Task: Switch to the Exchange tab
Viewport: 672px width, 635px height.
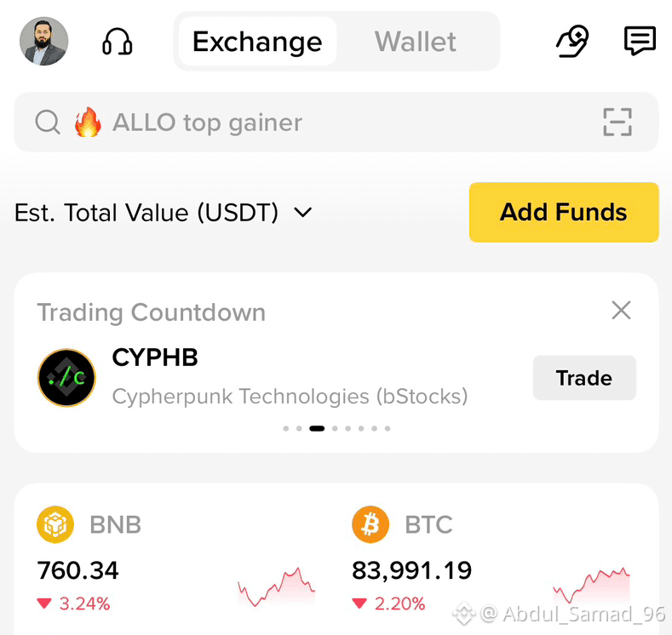Action: [257, 42]
